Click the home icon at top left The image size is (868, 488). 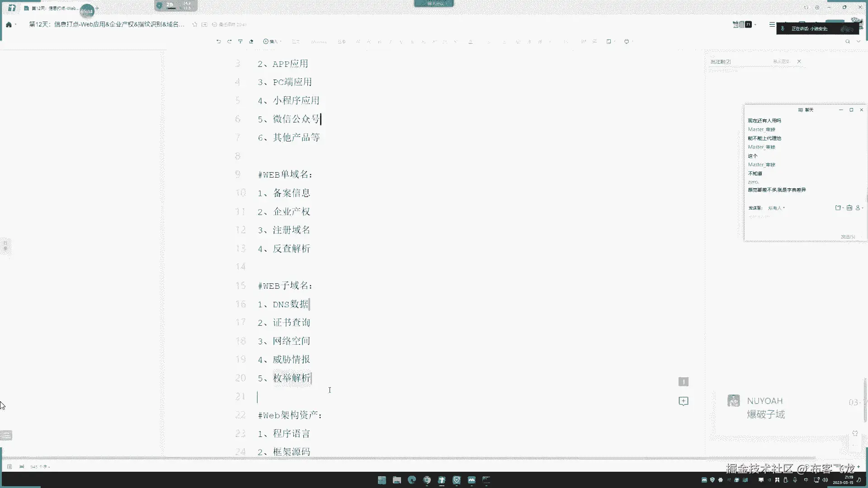click(9, 24)
